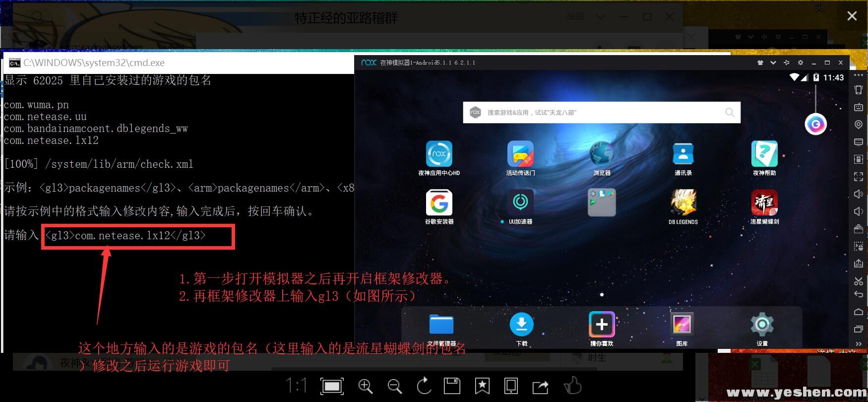Screen dimensions: 868x402
Task: Click Nox volume down sidebar icon
Action: [859, 211]
